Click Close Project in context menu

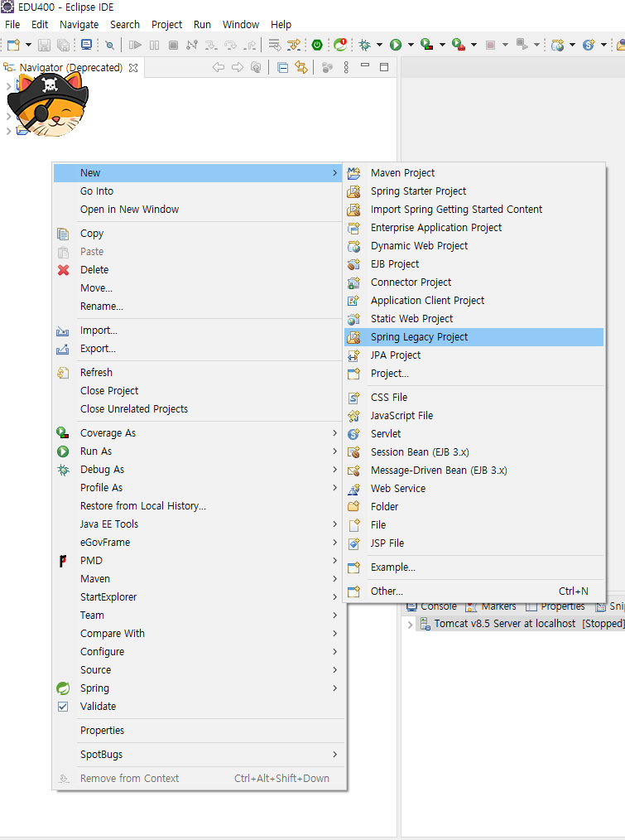(x=198, y=391)
